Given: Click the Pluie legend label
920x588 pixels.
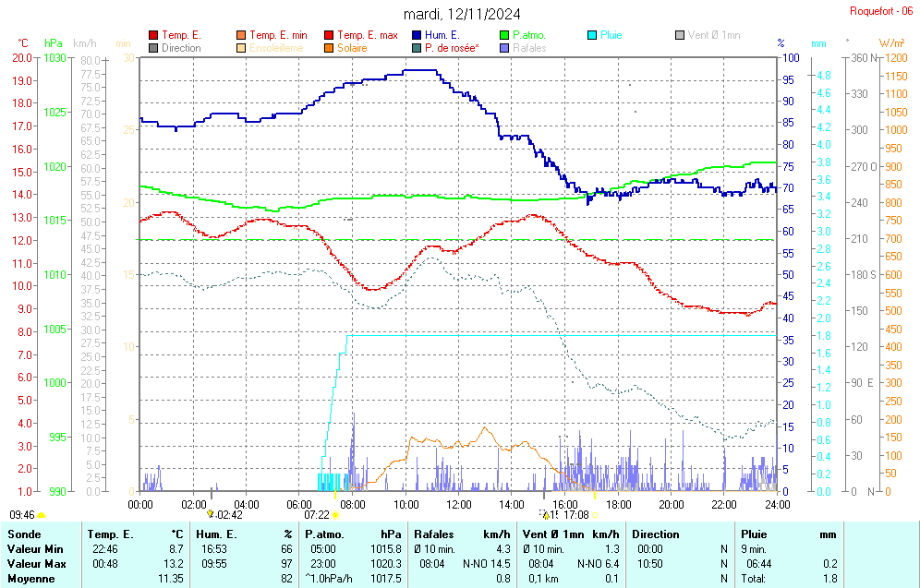Looking at the screenshot, I should coord(611,35).
